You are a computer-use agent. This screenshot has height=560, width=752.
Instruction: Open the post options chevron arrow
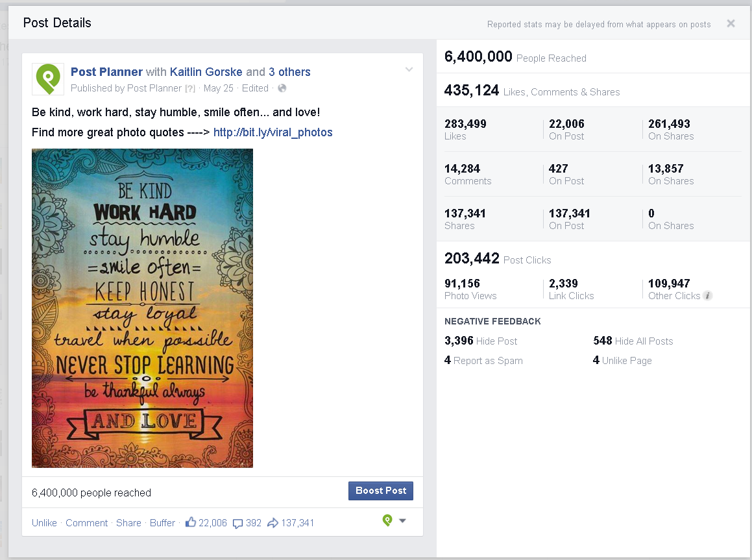[x=409, y=69]
